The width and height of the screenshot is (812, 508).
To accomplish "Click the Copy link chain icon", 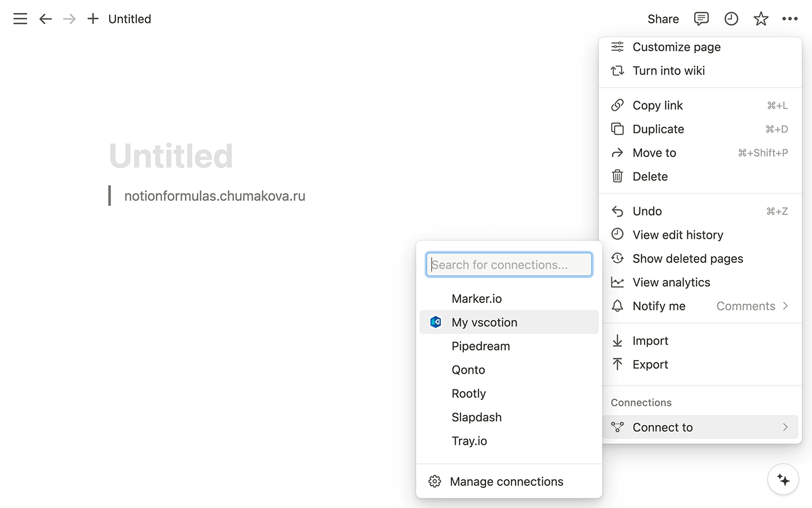I will click(x=617, y=106).
